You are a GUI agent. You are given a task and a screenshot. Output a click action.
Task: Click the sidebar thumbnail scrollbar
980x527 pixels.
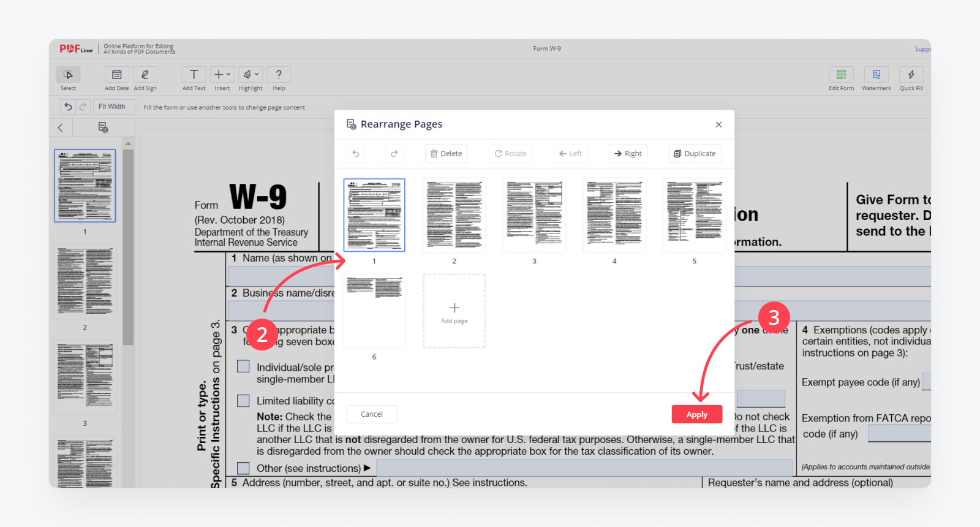pyautogui.click(x=128, y=248)
